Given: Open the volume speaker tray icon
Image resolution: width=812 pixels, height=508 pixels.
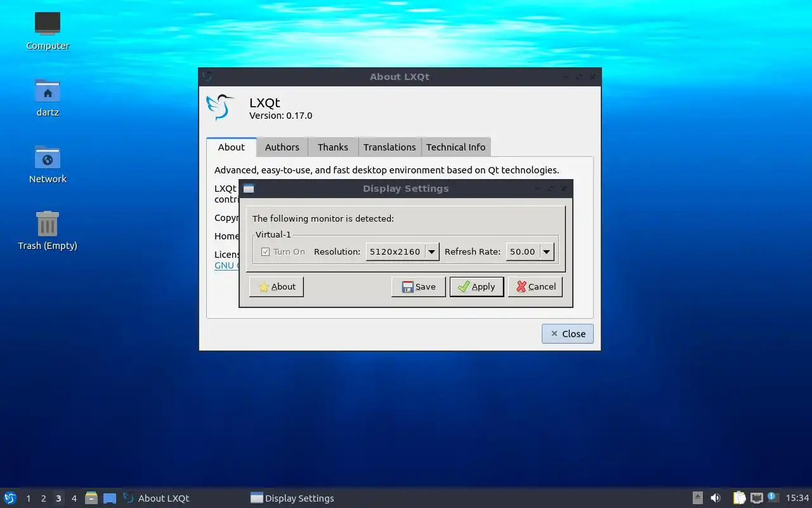Looking at the screenshot, I should click(x=716, y=498).
